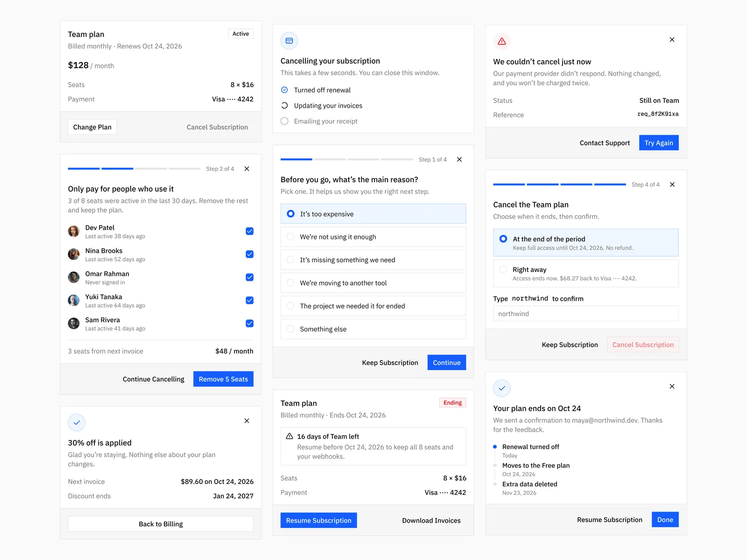The width and height of the screenshot is (747, 560).
Task: Click Try Again on the error card
Action: click(x=659, y=143)
